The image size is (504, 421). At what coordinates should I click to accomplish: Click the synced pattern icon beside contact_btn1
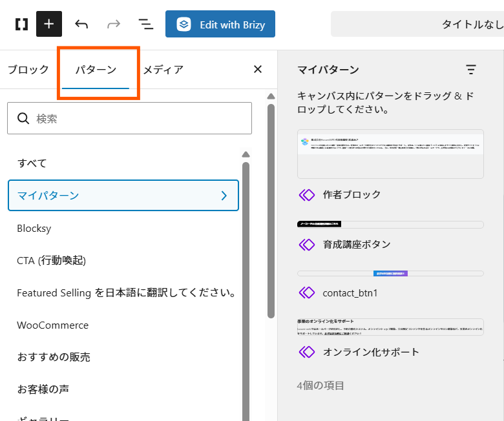pos(306,293)
